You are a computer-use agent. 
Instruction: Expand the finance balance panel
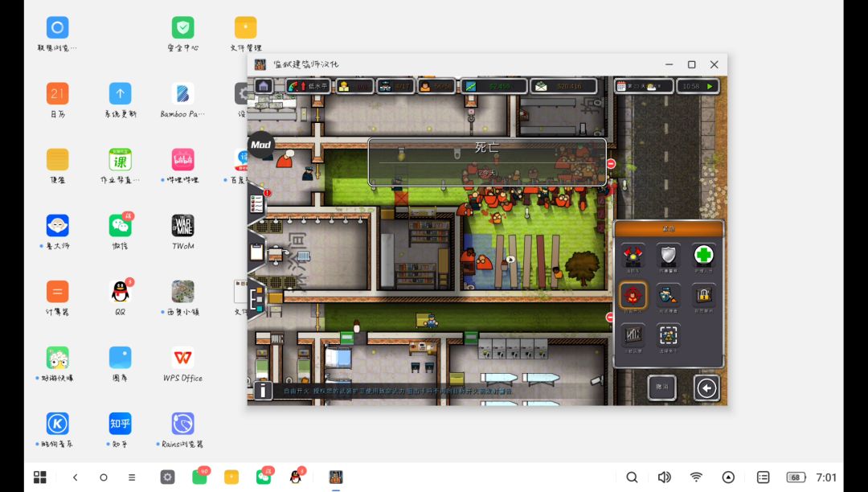(493, 86)
